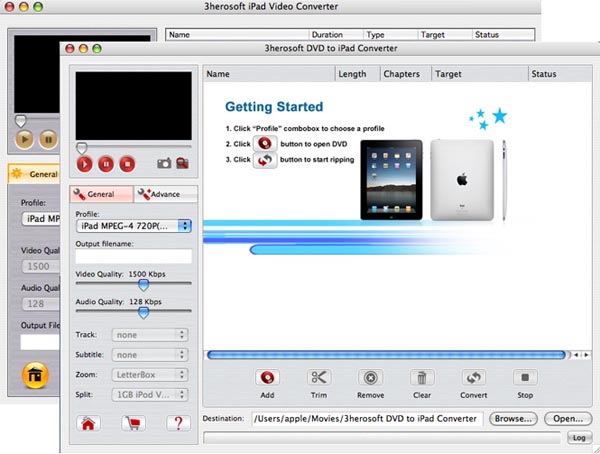Click the Log button

(x=579, y=438)
